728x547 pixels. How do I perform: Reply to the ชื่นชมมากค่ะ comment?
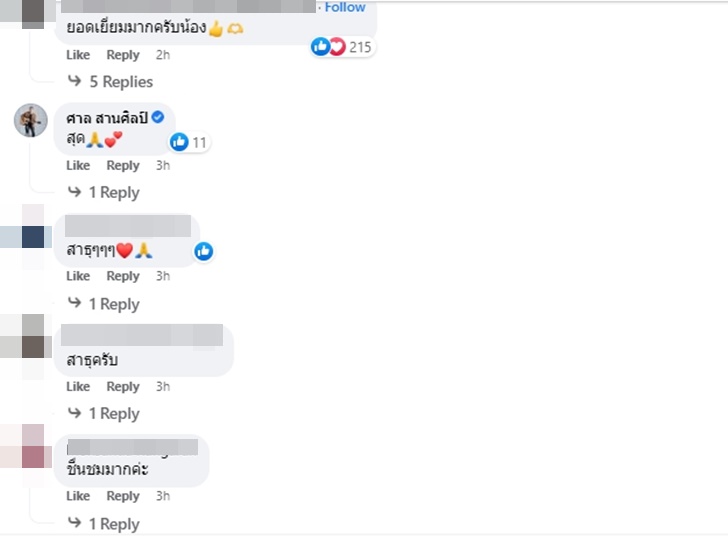click(x=123, y=496)
